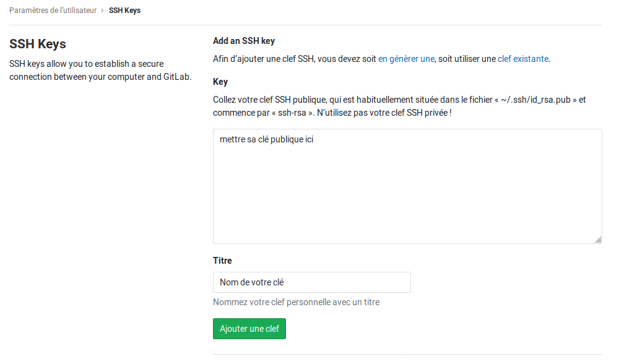Click the text area resize handle
This screenshot has width=632, height=364.
(598, 240)
